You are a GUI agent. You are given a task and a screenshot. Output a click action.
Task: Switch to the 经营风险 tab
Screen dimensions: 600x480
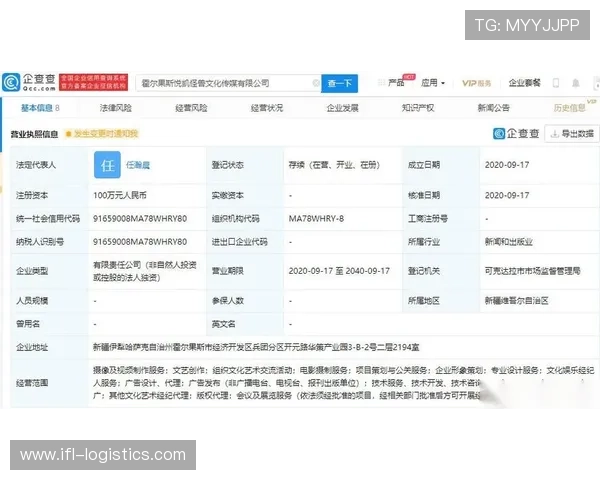191,108
